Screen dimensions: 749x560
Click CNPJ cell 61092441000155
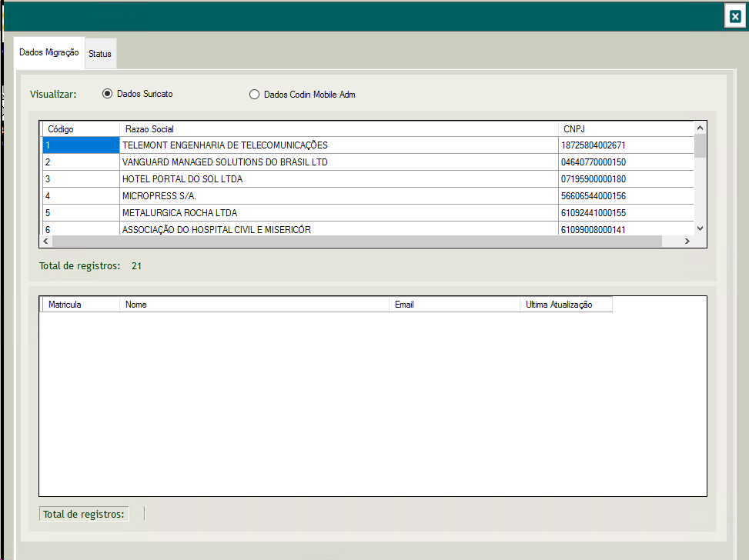click(626, 213)
